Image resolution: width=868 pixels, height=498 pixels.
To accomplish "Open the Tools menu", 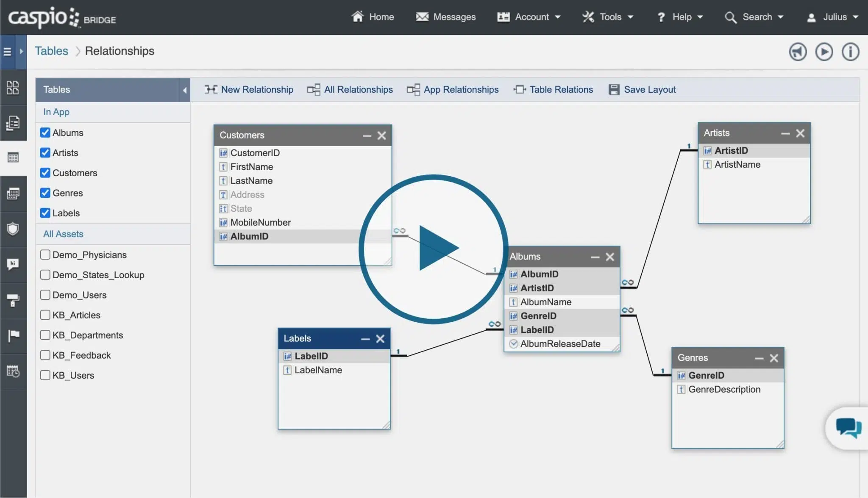I will coord(608,17).
